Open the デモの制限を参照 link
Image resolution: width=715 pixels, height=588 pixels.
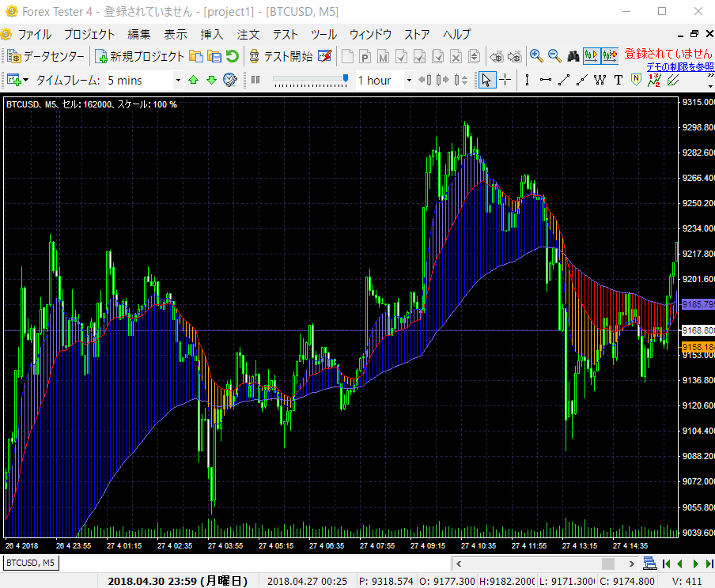(680, 67)
